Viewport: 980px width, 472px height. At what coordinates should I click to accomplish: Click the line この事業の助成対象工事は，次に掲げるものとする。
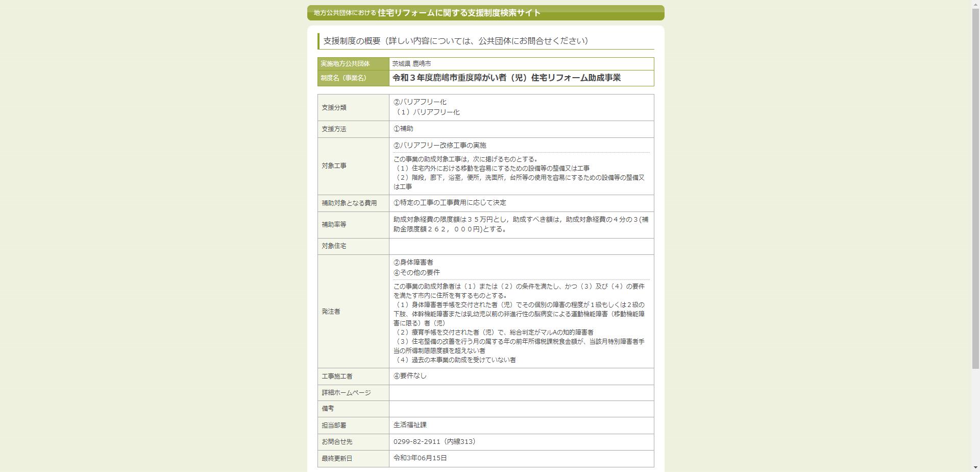pyautogui.click(x=465, y=159)
